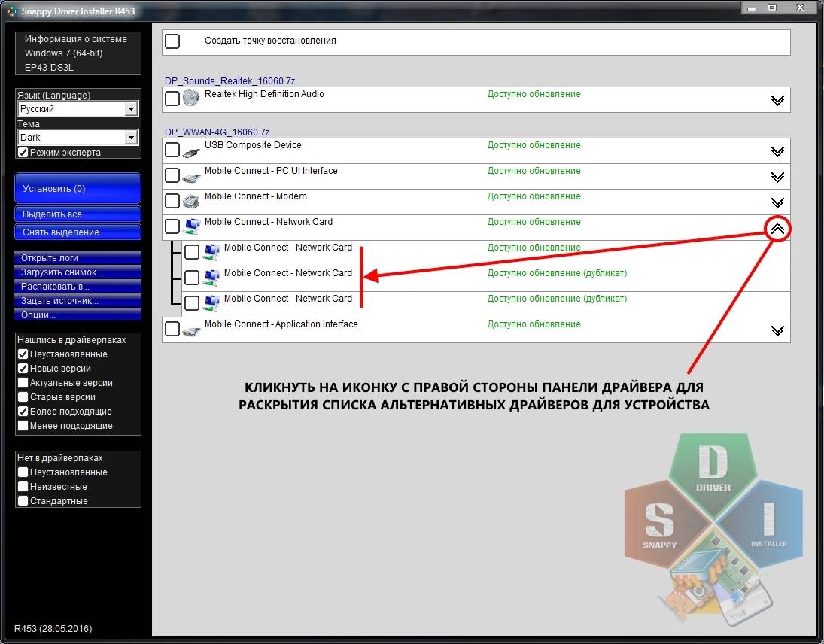Image resolution: width=824 pixels, height=644 pixels.
Task: Click the Mobile Connect - PC UI Interface icon
Action: coord(191,178)
